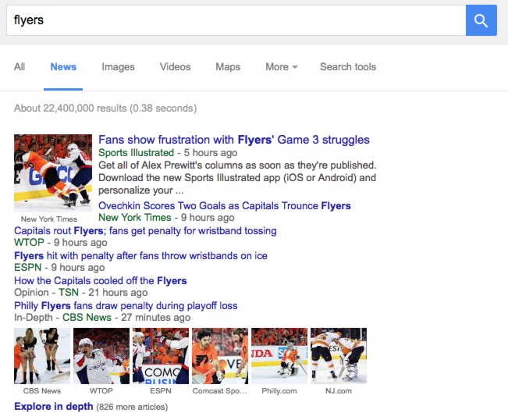Click "(826 more articles)" text

tap(132, 407)
